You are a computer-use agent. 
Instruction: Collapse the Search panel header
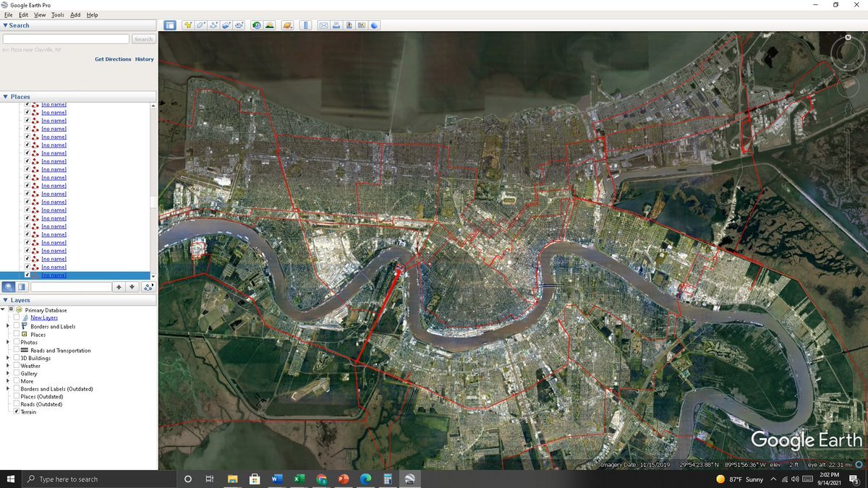[78, 25]
